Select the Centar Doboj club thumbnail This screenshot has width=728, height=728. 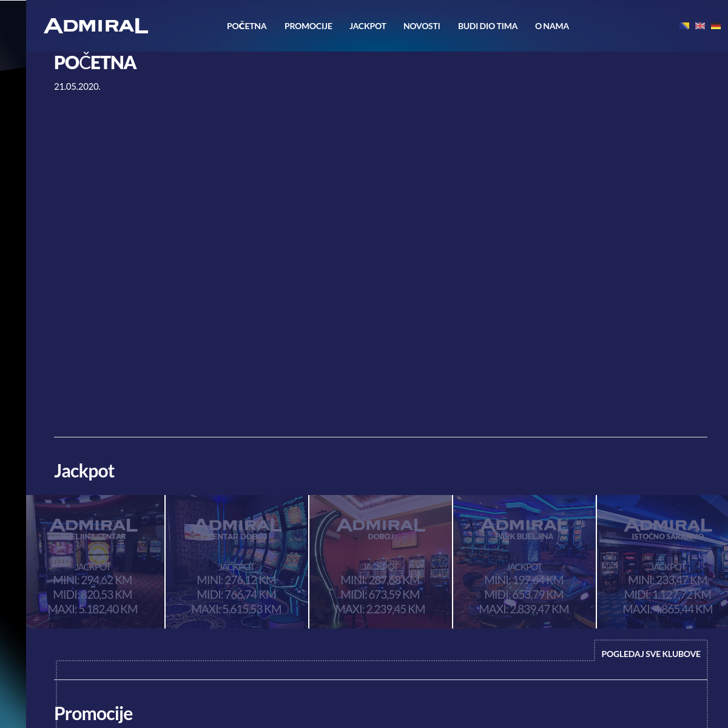237,562
